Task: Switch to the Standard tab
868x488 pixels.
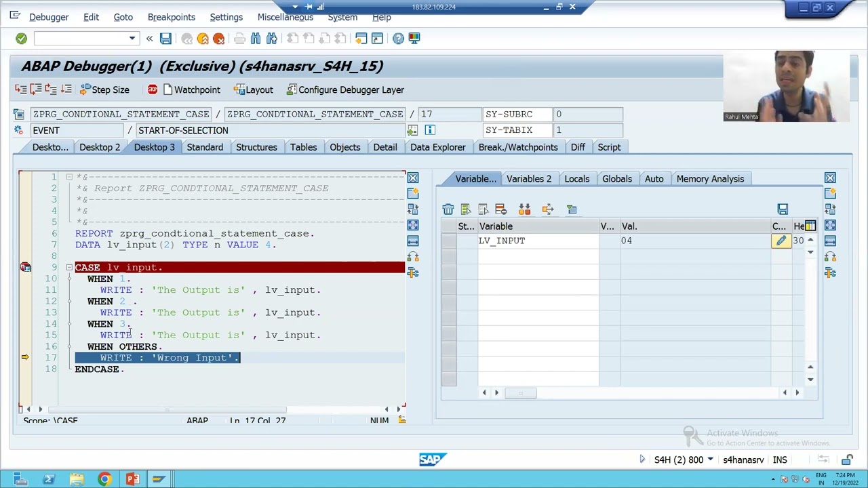Action: click(205, 147)
